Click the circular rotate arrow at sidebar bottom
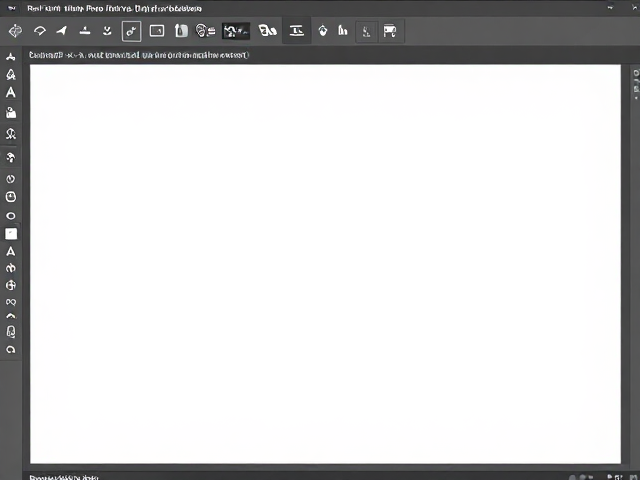The image size is (640, 480). [11, 350]
